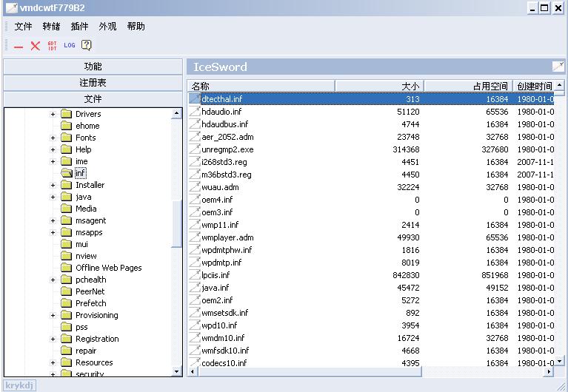The height and width of the screenshot is (392, 568).
Task: Click the folder icon for repair
Action: click(67, 351)
